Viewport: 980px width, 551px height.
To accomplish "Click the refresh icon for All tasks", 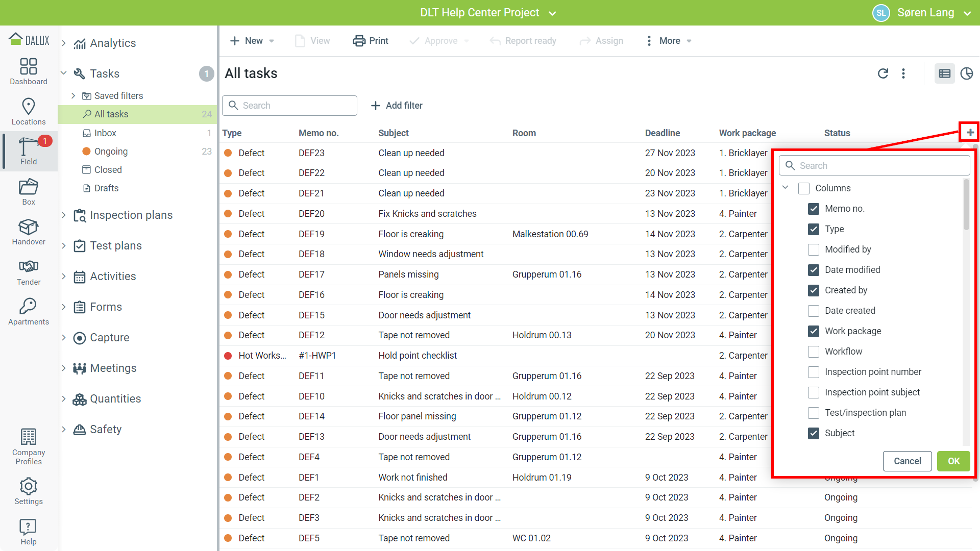I will click(x=883, y=73).
